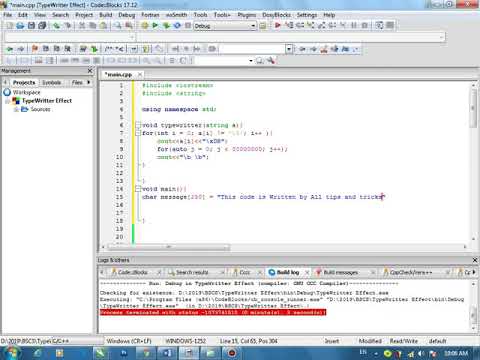480x360 pixels.
Task: Click 'Line 15, Col 65, Pos 304' in status bar
Action: tap(248, 341)
